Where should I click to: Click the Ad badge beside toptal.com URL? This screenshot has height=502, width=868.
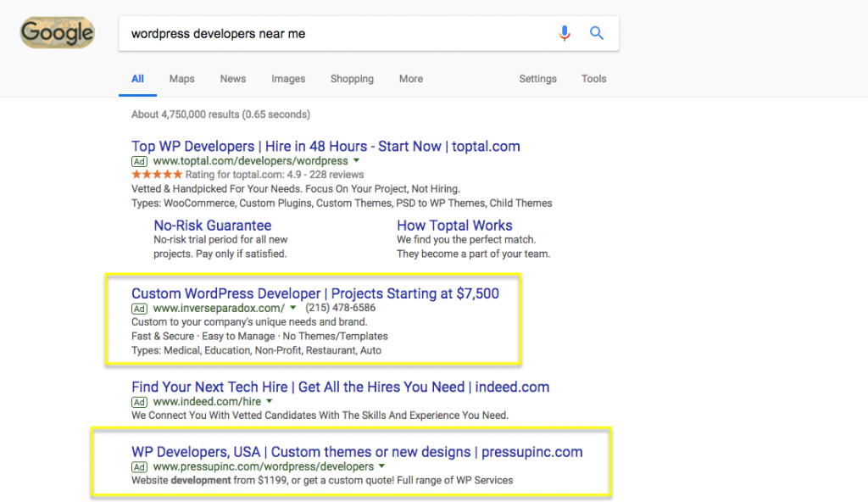[x=140, y=161]
